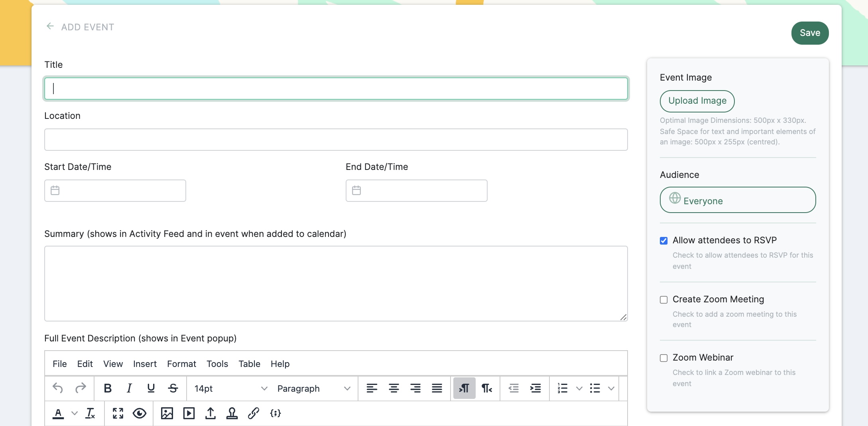Click the insert media play icon
This screenshot has height=426, width=868.
click(189, 413)
